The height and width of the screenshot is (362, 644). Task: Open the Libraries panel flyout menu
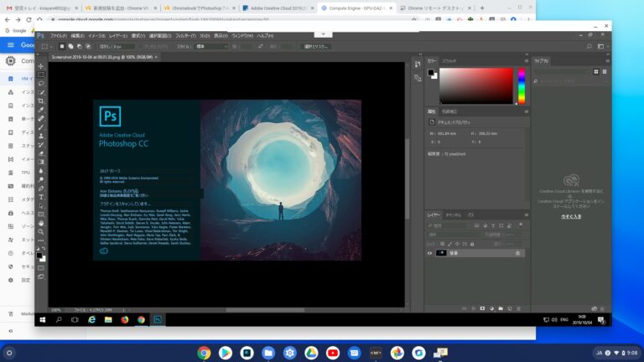coord(607,60)
